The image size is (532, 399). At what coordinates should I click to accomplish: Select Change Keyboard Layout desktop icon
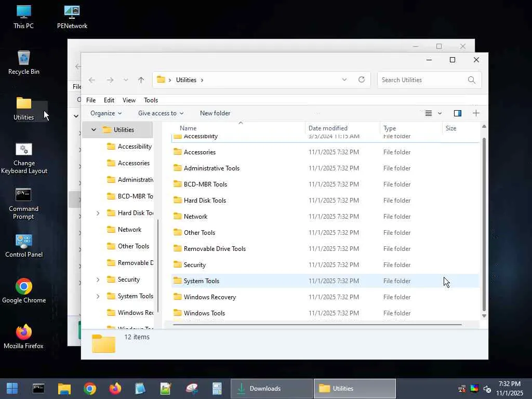[x=24, y=158]
